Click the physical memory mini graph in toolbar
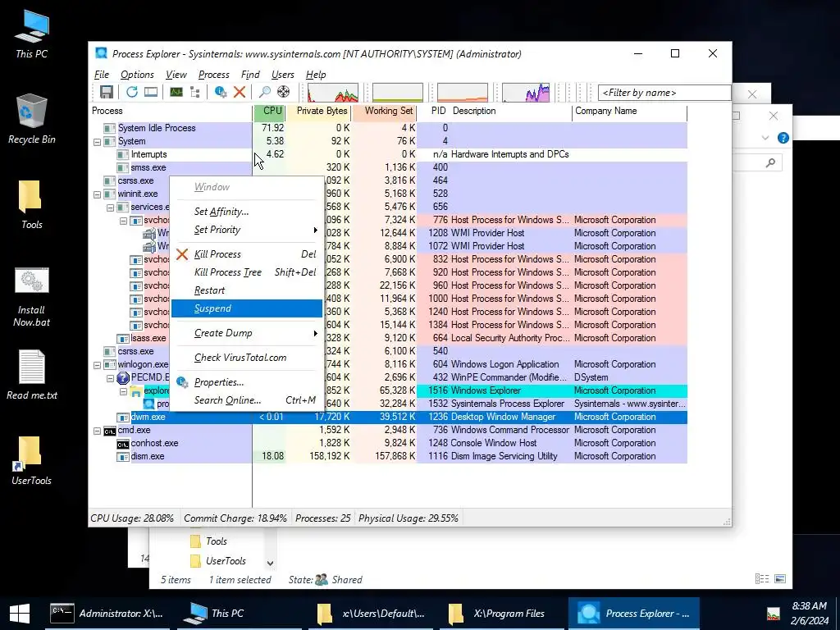The image size is (840, 630). [463, 92]
